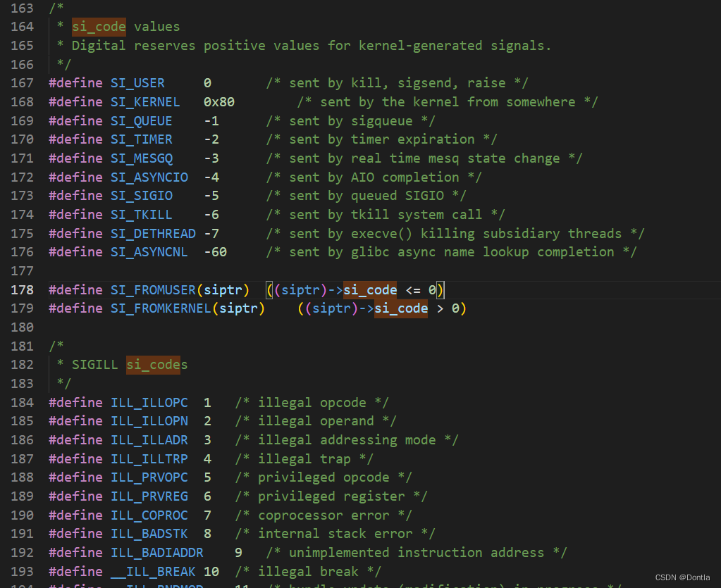Place cursor on the SI_USER macro name
This screenshot has height=588, width=721.
(137, 82)
